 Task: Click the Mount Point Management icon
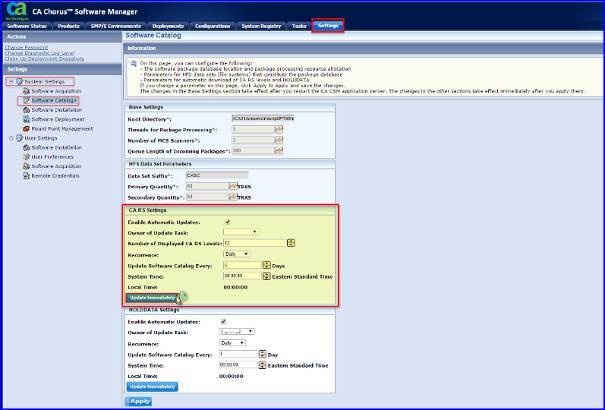tap(26, 128)
